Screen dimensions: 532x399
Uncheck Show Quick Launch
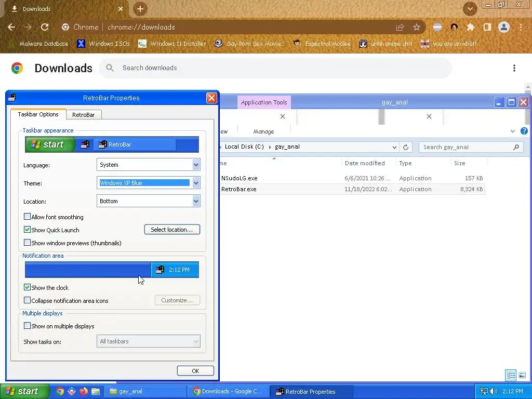pyautogui.click(x=27, y=229)
